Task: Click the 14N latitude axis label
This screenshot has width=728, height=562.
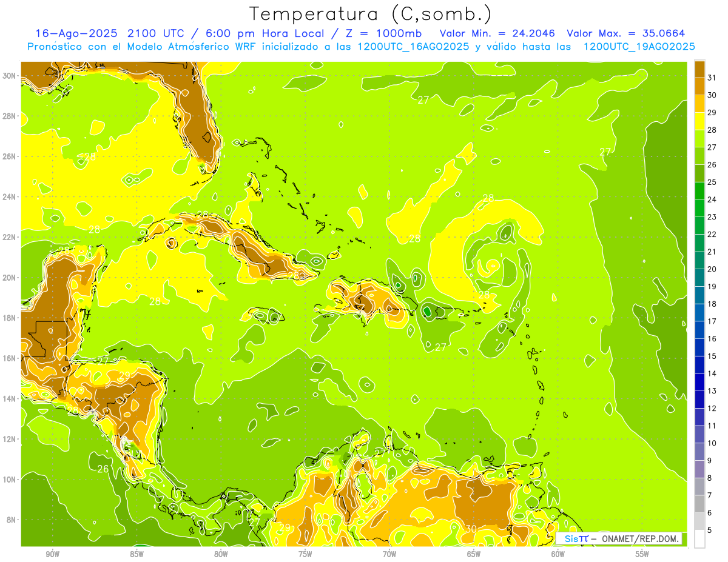Action: [x=9, y=398]
